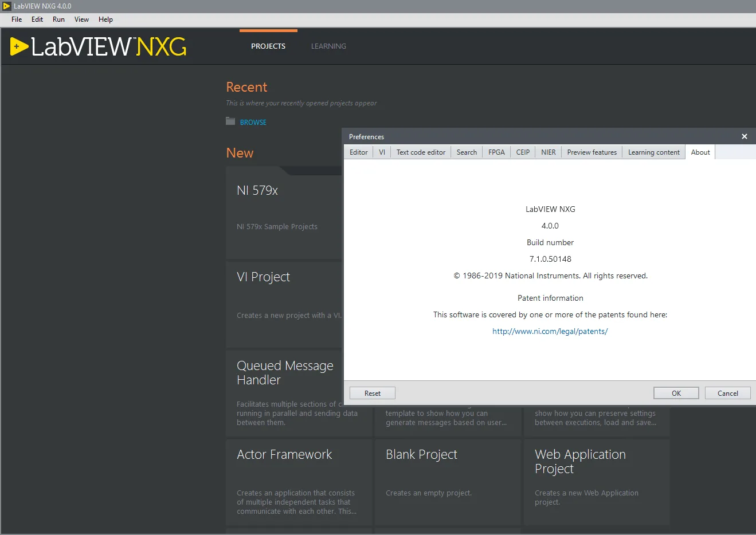Open the Editor preferences tab
This screenshot has width=756, height=535.
359,152
